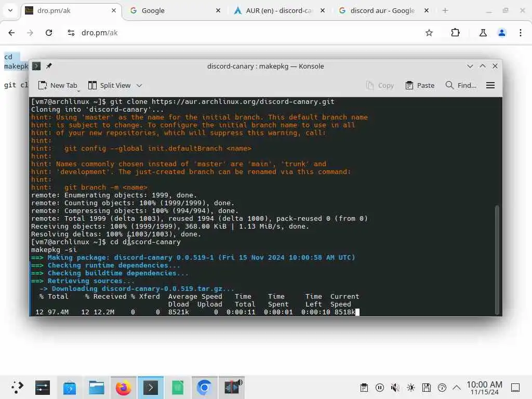Click the Split View button in Konsole
Screen dimensions: 532x399
point(109,86)
